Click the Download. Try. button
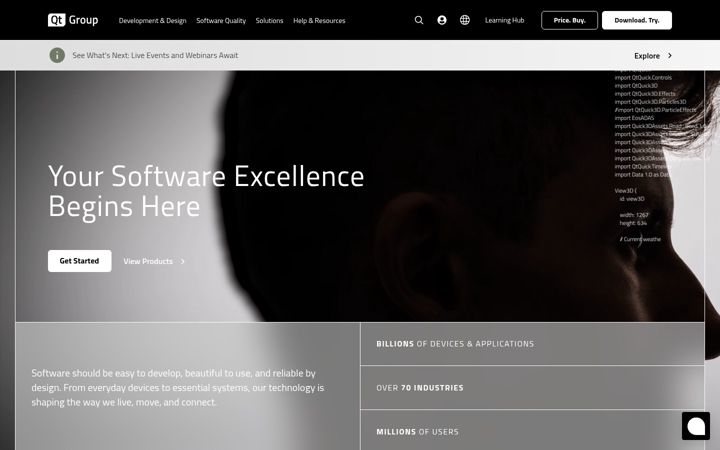Screen dimensions: 720x450 coord(637,20)
